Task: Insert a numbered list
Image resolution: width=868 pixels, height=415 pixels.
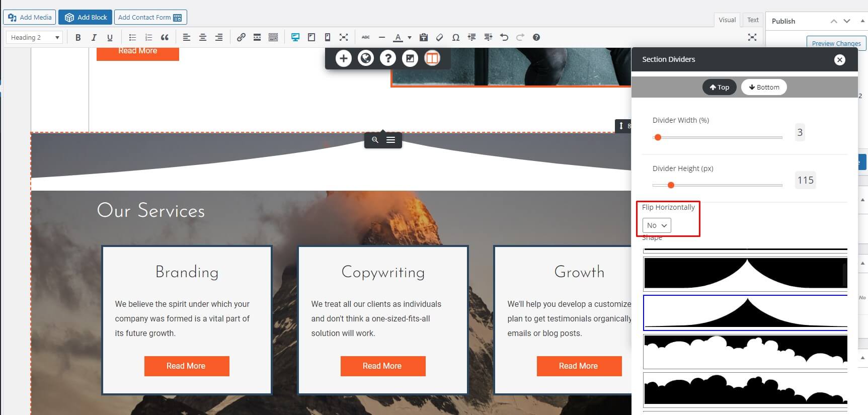Action: [x=148, y=37]
